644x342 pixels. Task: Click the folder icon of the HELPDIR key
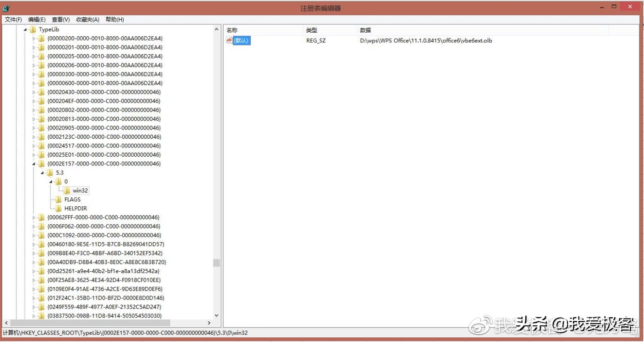[58, 209]
